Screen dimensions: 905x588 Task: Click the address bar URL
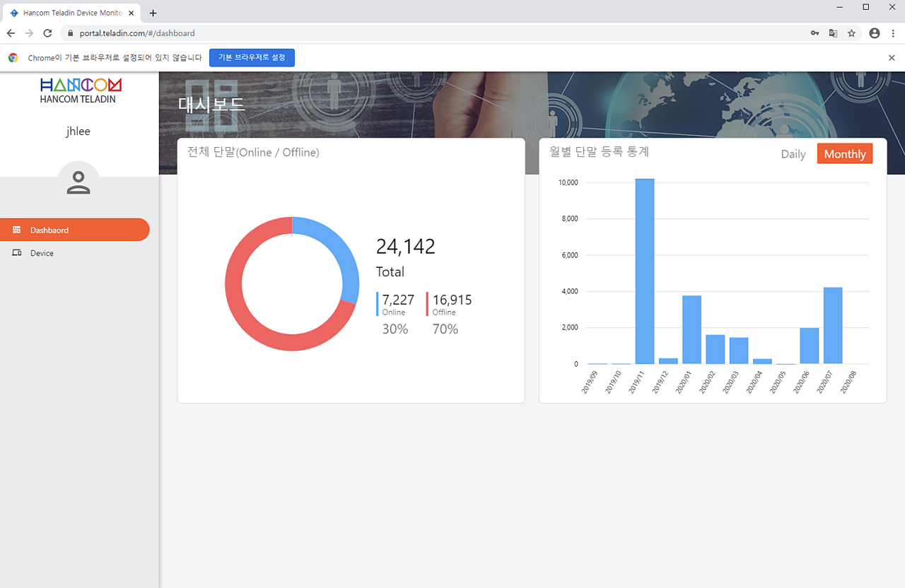click(x=137, y=33)
